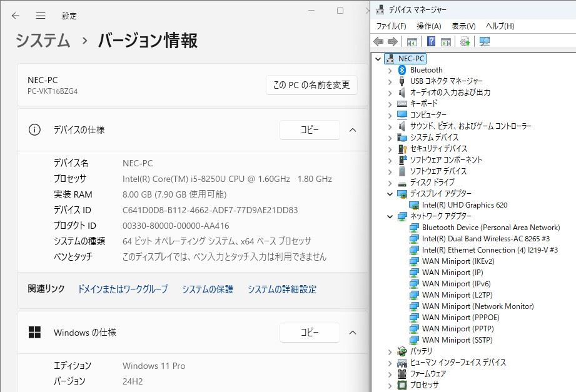Collapse the Windows の仕様 section chevron
Screen dimensions: 576x392
click(353, 333)
